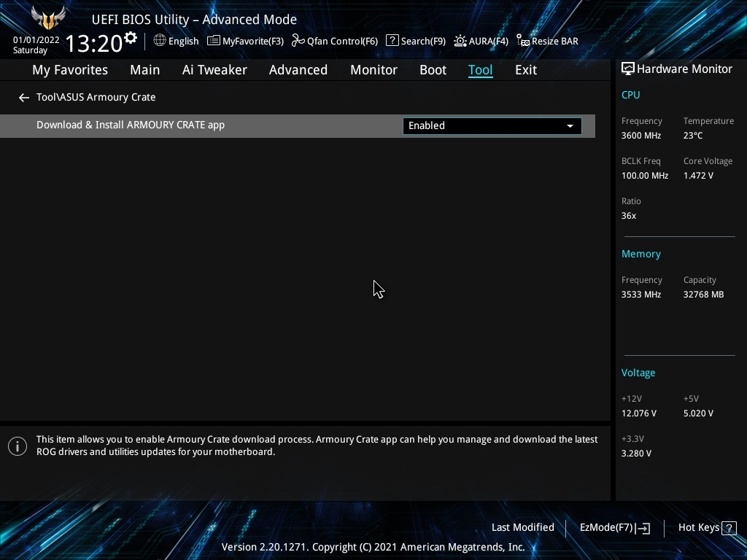Click the 32768 MB capacity value
Screen dimensions: 747x560
tap(703, 295)
